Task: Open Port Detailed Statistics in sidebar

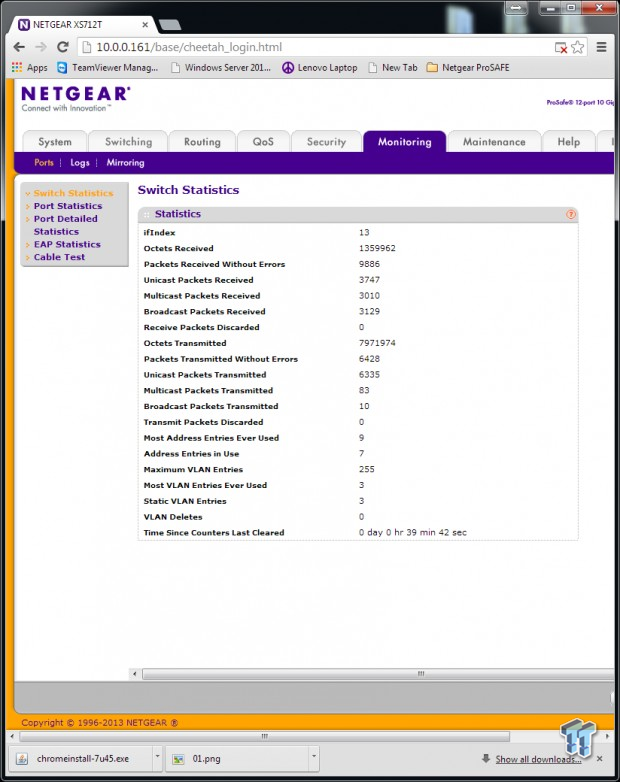Action: [x=65, y=225]
